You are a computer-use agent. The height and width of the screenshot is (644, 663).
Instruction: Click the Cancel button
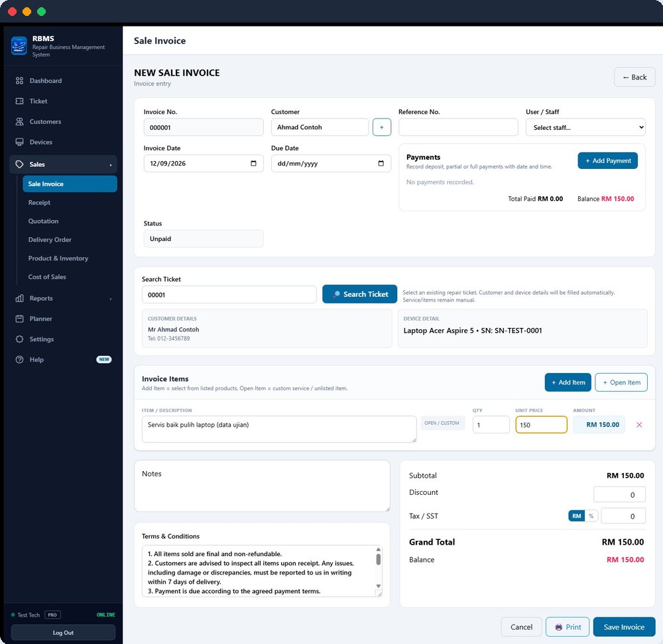[x=521, y=627]
